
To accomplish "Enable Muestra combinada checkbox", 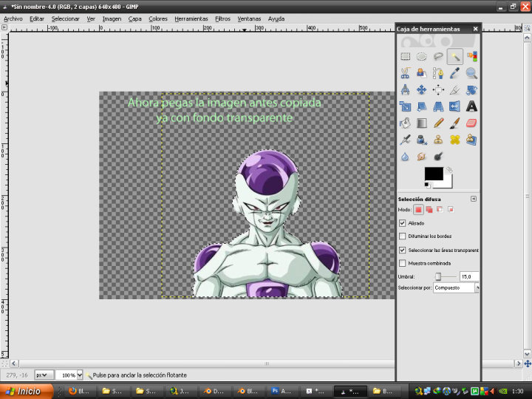I will click(x=403, y=263).
